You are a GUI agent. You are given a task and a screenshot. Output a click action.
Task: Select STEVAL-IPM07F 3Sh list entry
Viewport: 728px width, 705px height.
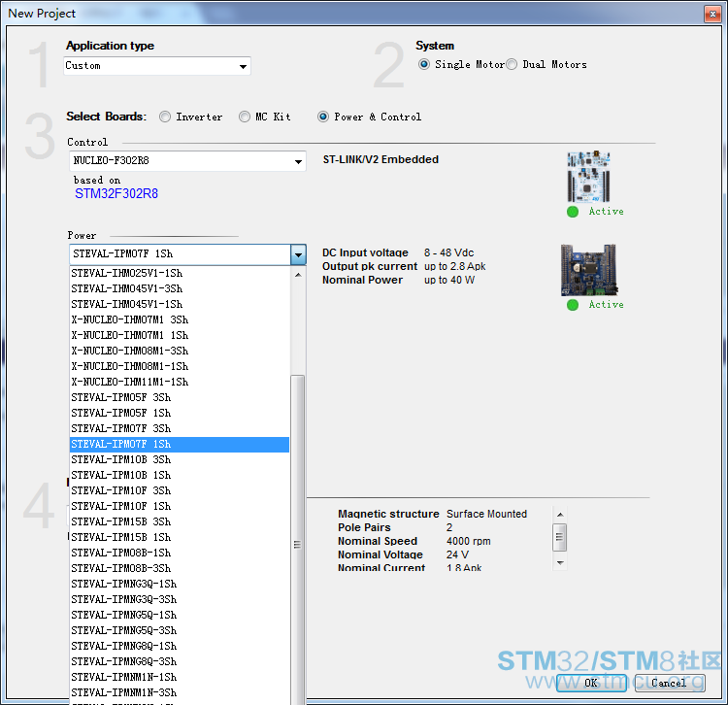(180, 428)
